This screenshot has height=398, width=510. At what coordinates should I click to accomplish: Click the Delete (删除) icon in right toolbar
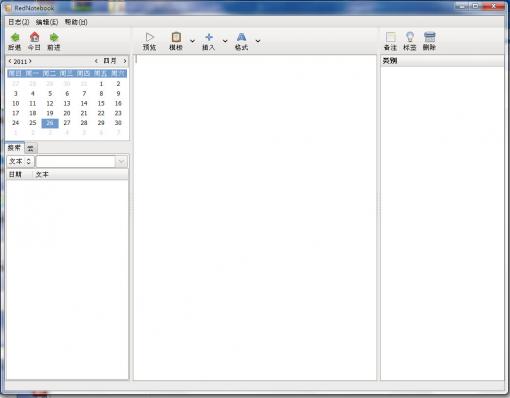pyautogui.click(x=429, y=37)
